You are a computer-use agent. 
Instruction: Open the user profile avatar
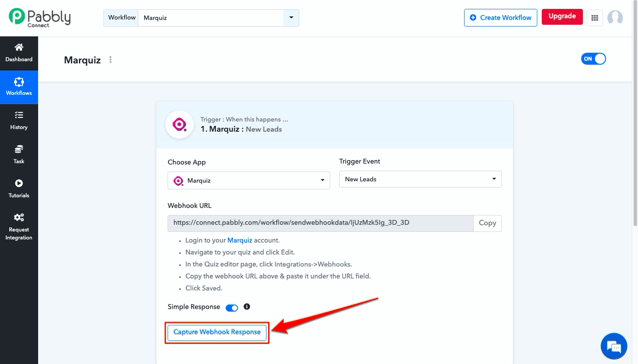point(615,18)
